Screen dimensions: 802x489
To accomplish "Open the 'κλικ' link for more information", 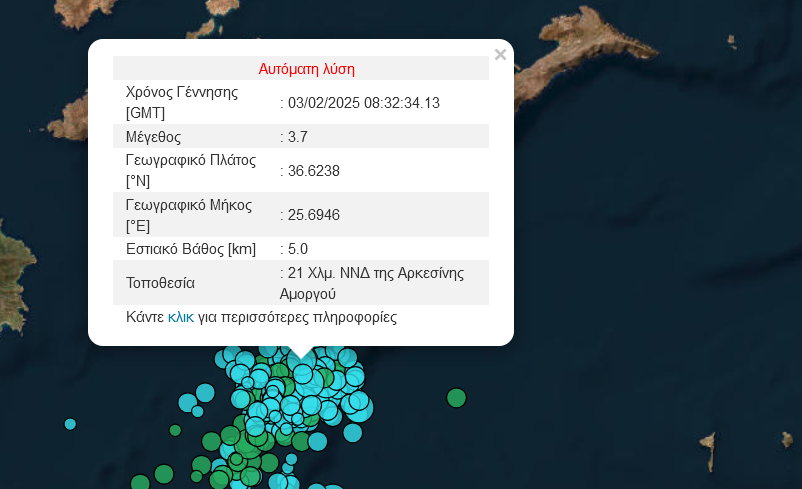I will (181, 317).
